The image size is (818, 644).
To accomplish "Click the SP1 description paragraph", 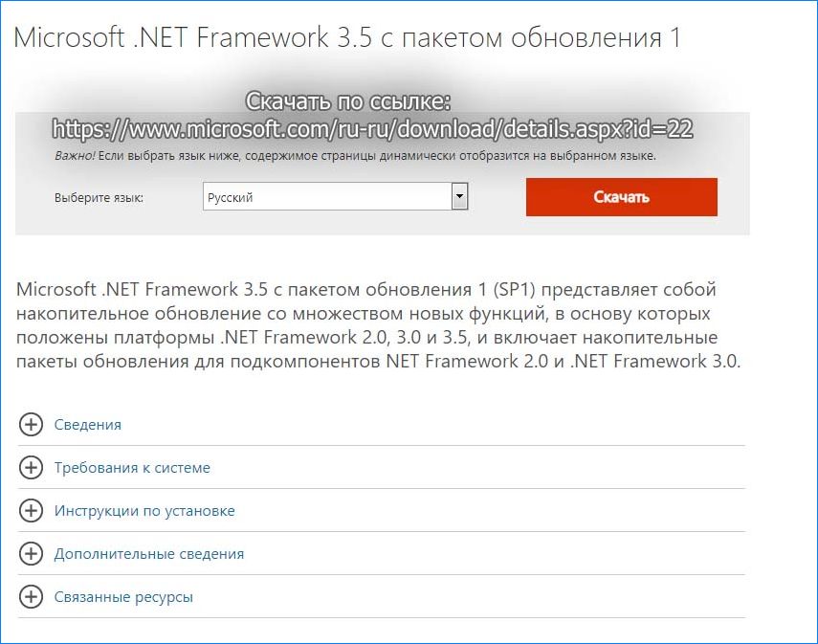I will tap(378, 325).
